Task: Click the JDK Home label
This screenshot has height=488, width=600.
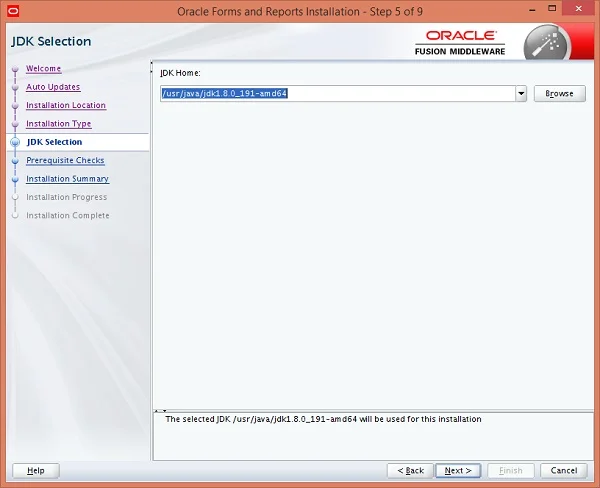Action: [x=180, y=73]
